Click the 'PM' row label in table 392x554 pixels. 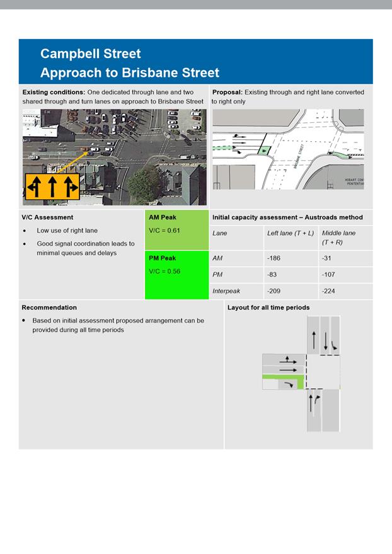(217, 275)
